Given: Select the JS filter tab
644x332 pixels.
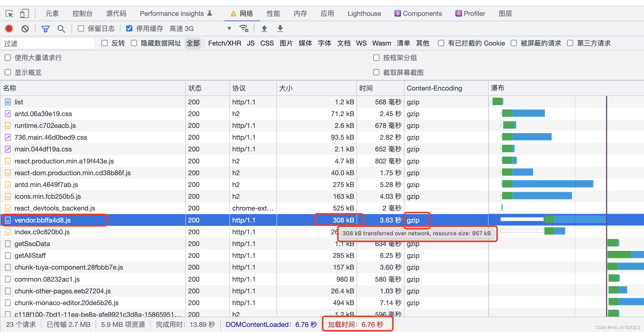Looking at the screenshot, I should [251, 43].
